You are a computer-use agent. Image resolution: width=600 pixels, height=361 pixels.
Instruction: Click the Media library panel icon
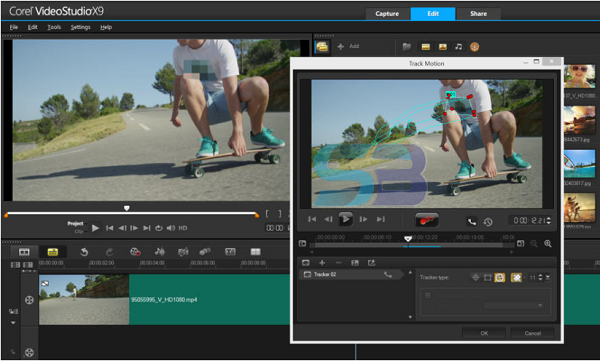click(322, 47)
